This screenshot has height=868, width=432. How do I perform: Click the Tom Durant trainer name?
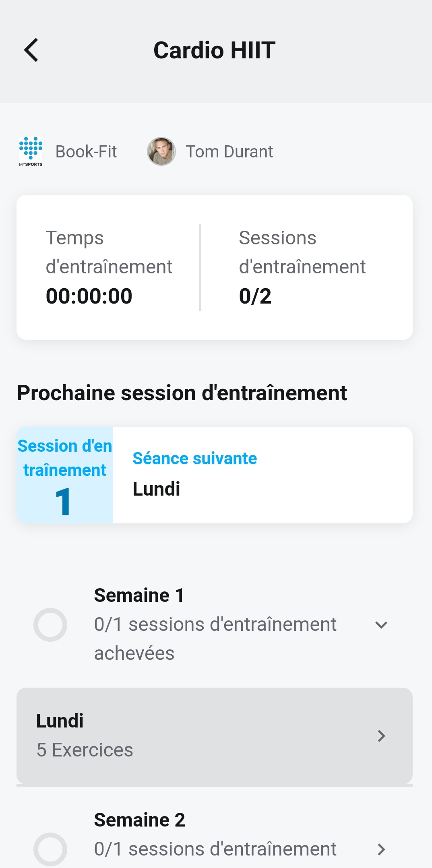229,152
